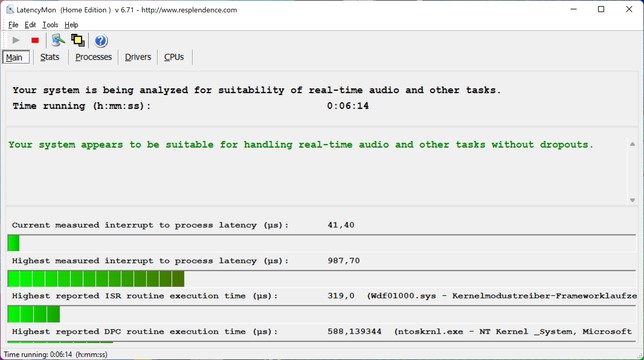Close the LatencyMon window
Viewport: 644px width, 360px height.
click(x=629, y=9)
